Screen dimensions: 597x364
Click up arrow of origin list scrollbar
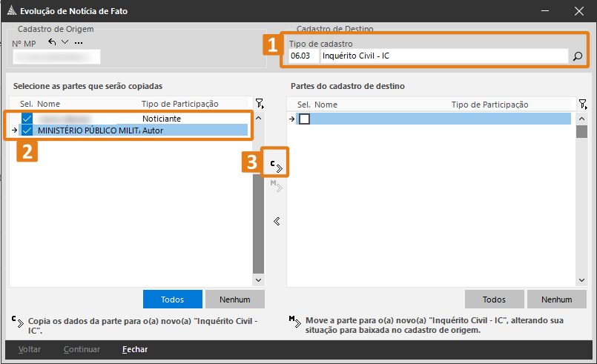tap(259, 118)
